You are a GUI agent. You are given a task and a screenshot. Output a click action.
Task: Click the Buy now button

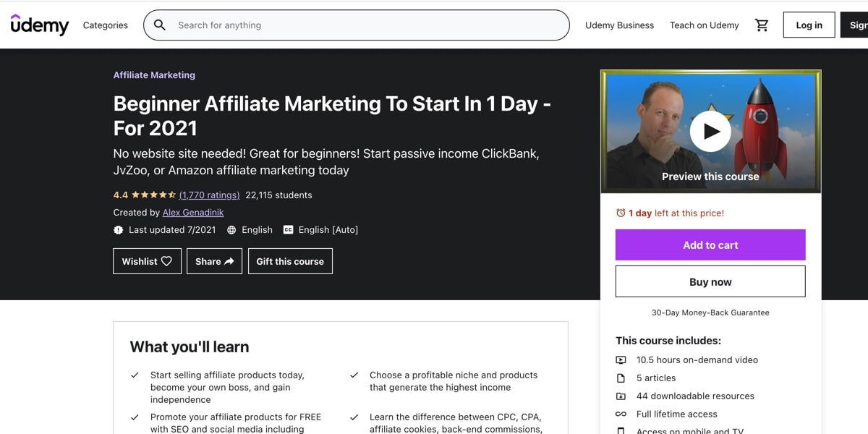710,281
